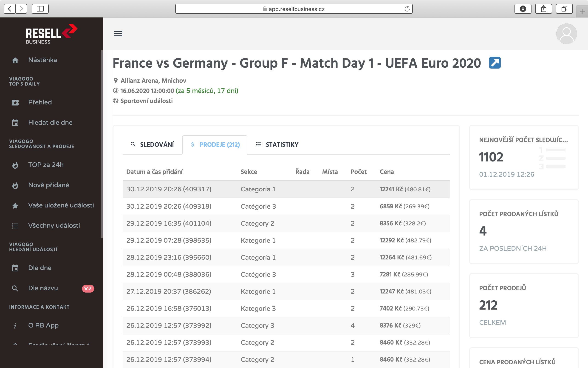Show Safari tab overview
588x368 pixels.
(564, 9)
